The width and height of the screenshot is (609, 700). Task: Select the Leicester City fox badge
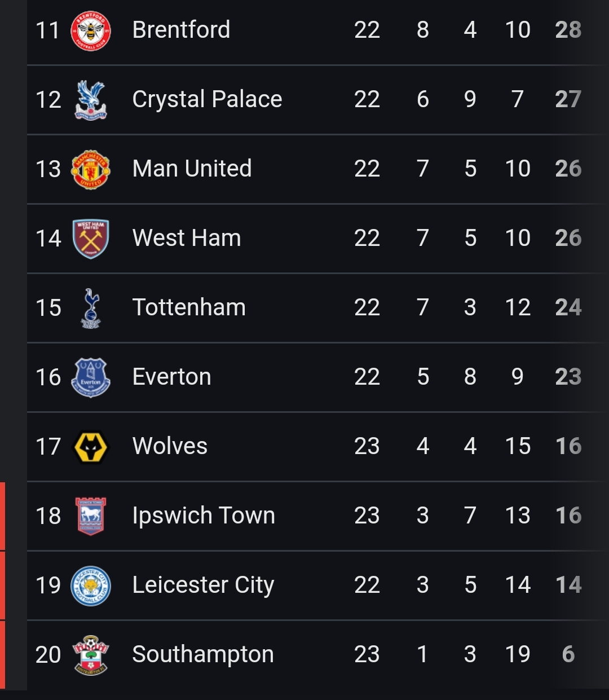(x=91, y=585)
